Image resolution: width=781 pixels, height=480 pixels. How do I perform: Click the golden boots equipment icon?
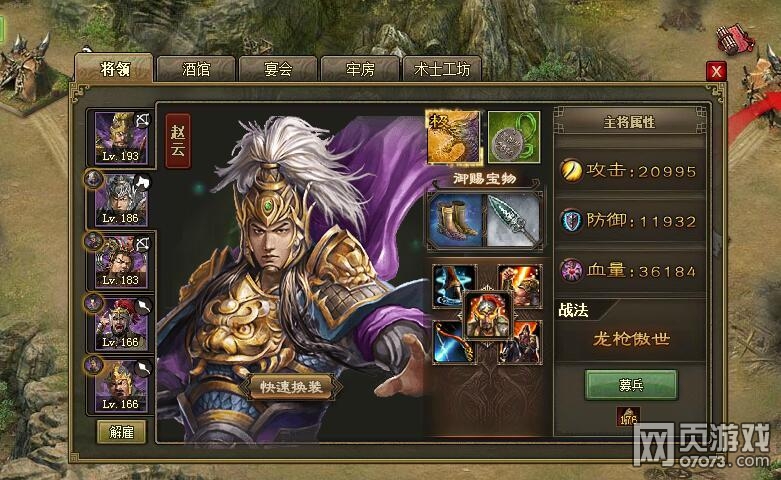[x=456, y=220]
